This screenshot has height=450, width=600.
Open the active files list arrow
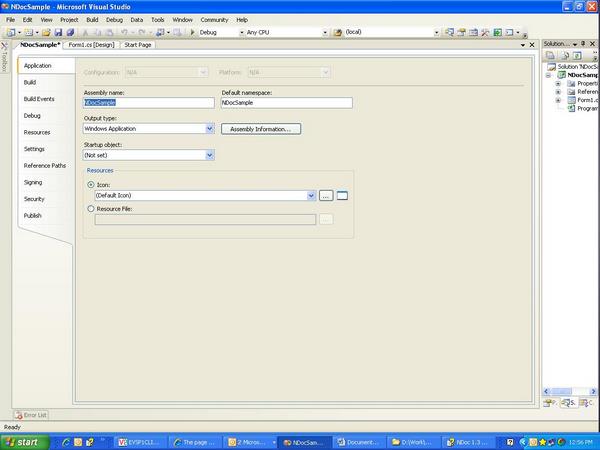tap(523, 45)
